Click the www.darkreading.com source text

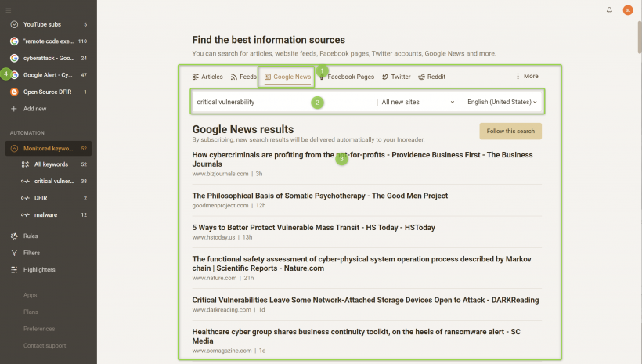pos(222,310)
